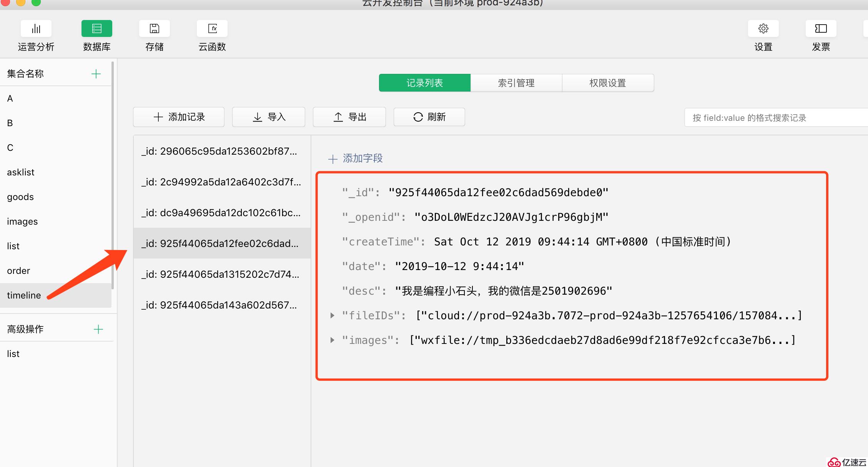Switch to the 索引管理 tab

[x=516, y=83]
